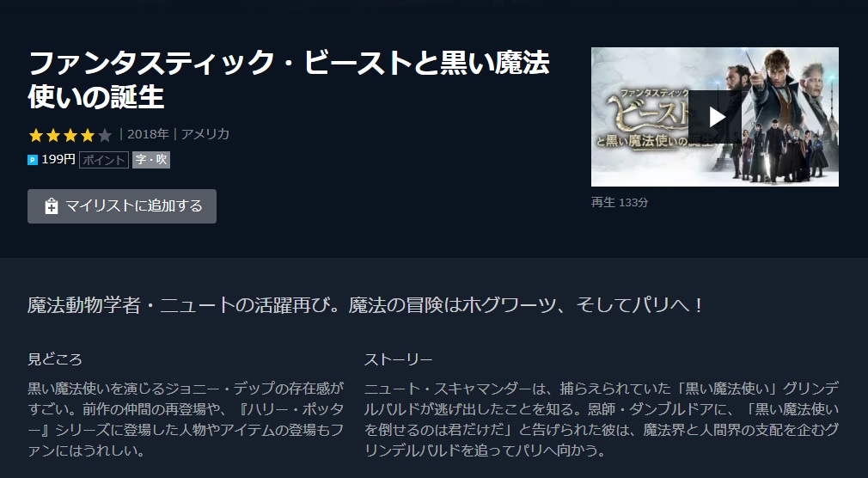This screenshot has width=868, height=478.
Task: Select the 見どころ section heading
Action: 55,359
